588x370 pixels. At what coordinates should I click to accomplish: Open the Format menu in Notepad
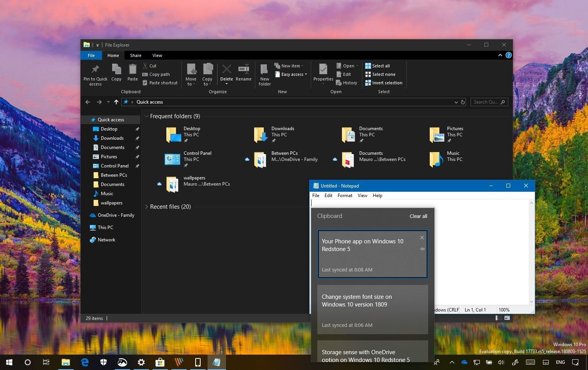click(345, 196)
